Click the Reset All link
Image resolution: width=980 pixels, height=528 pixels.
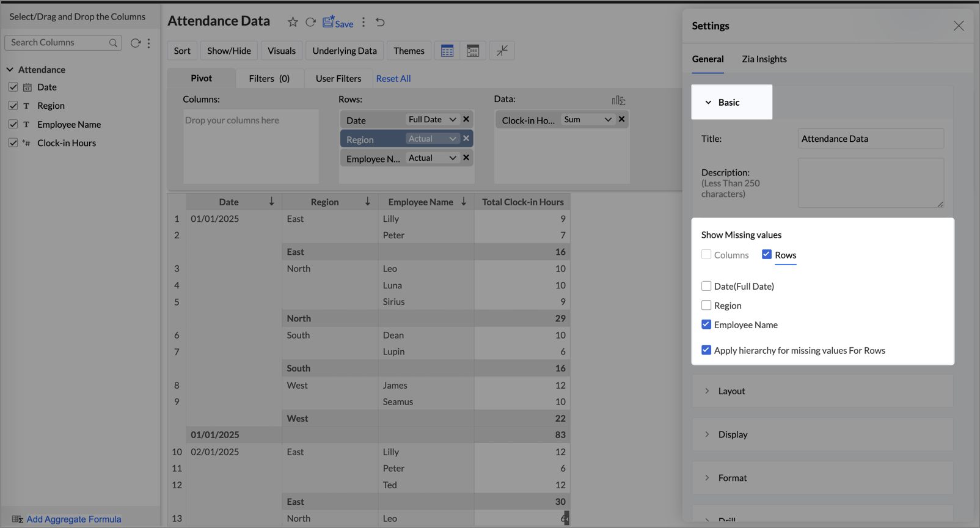393,78
